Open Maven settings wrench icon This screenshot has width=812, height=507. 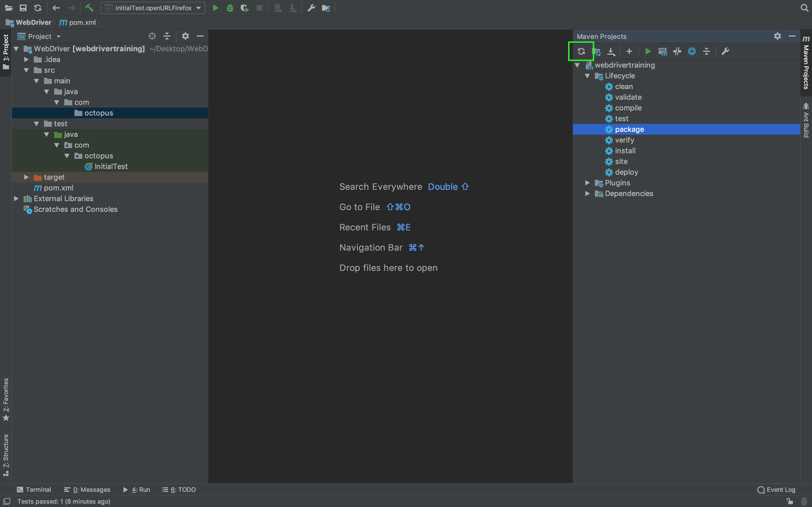pyautogui.click(x=725, y=51)
